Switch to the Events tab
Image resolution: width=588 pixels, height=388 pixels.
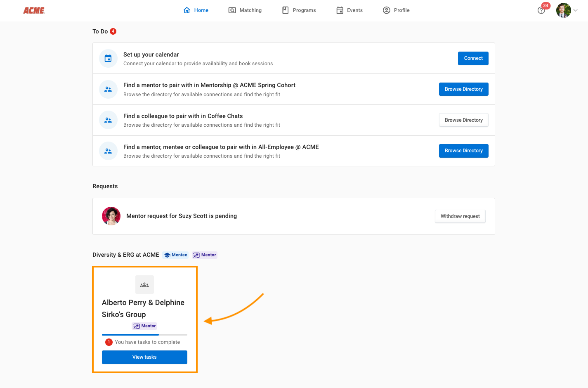pos(349,10)
